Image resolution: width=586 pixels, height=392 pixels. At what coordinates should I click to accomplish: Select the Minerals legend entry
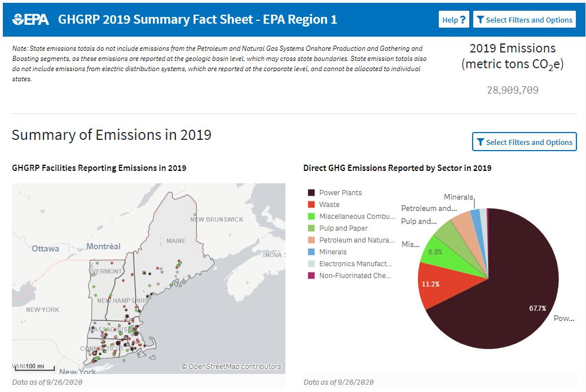pos(333,252)
